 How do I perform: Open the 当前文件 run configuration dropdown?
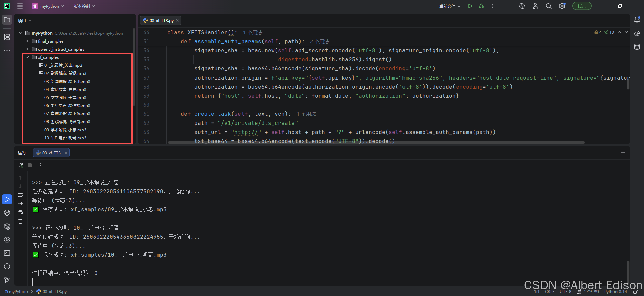coord(450,6)
